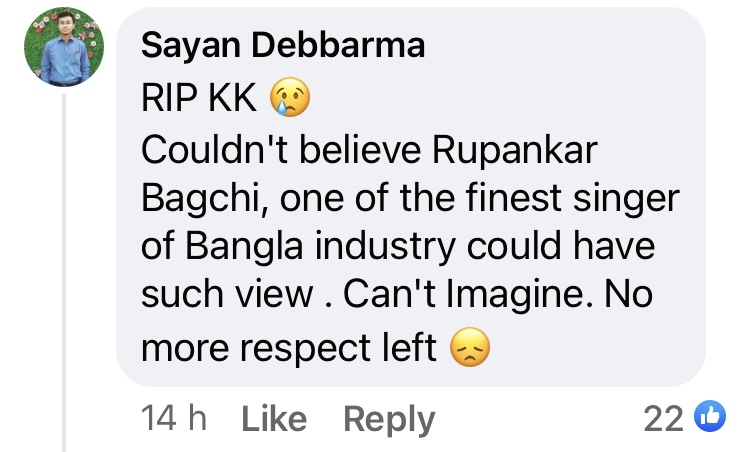Click the disappointed emoji ending the comment
Viewport: 750px width, 452px height.
pos(471,349)
